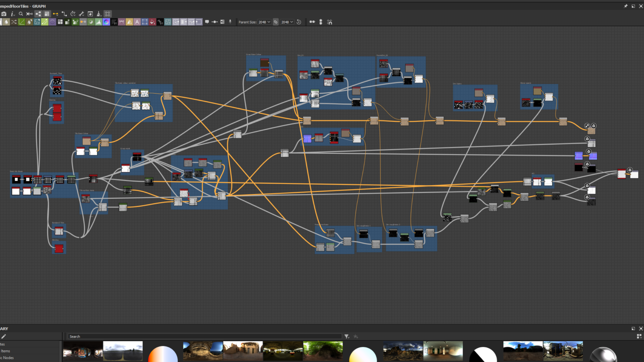Open the second 2048 size dropdown

pos(287,22)
